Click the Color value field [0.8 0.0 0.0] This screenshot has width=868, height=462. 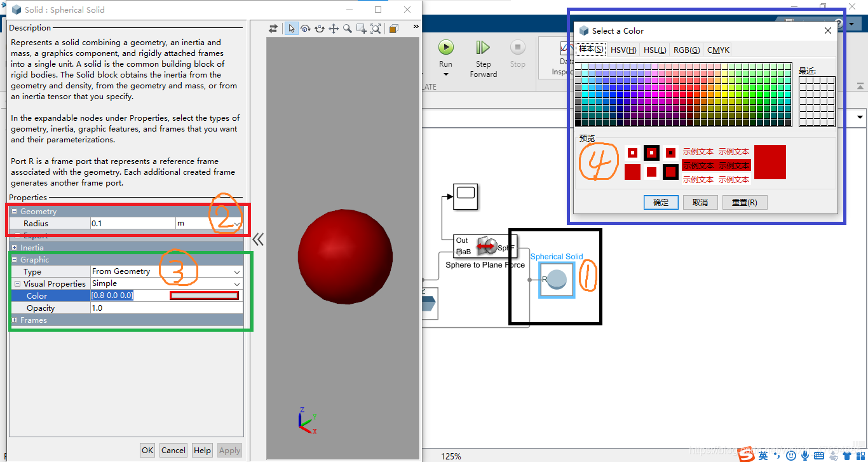(130, 296)
